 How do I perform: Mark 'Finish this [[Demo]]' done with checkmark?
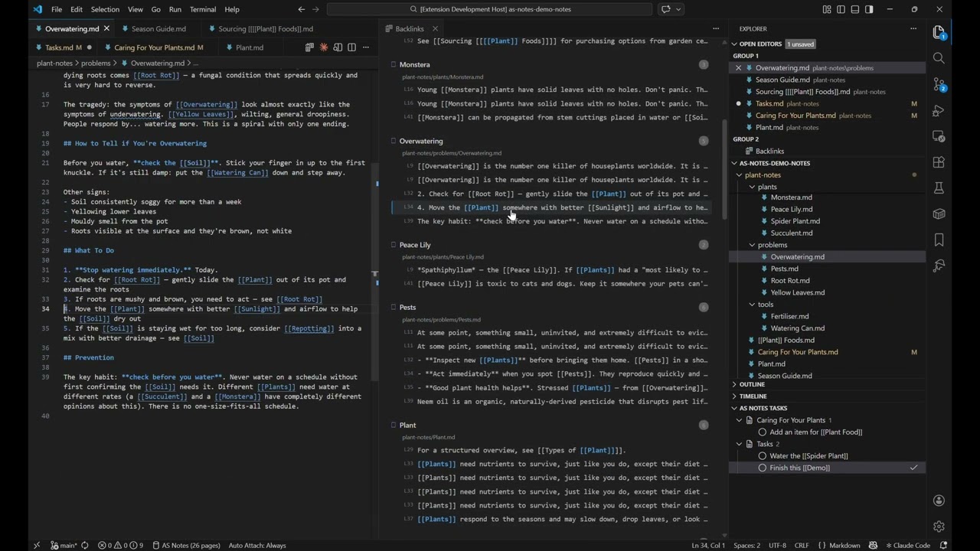pos(913,468)
